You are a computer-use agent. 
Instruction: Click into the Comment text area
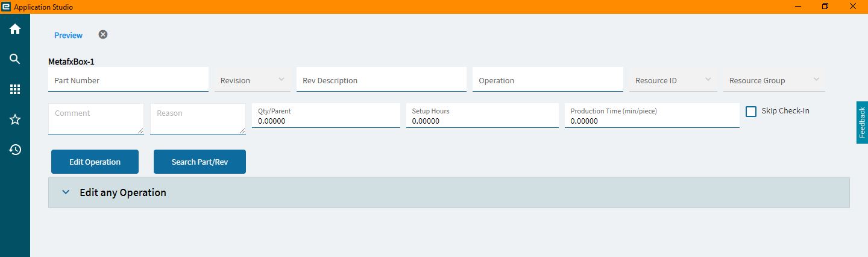96,119
